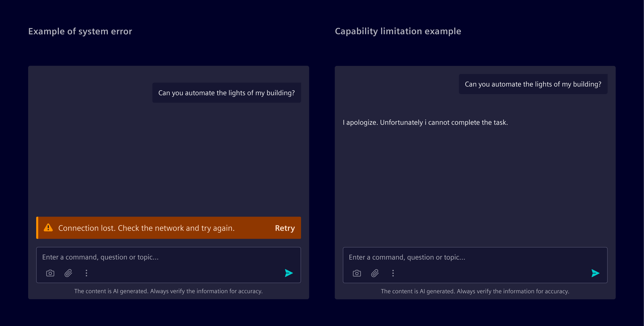Select the attachment icon in the right chat
Screen dimensions: 644x326
coord(375,273)
